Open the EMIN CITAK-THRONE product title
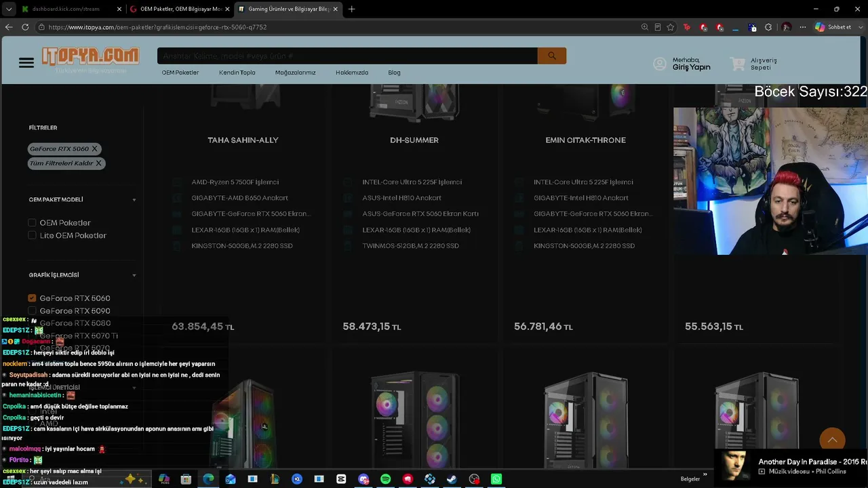This screenshot has height=488, width=868. (585, 140)
